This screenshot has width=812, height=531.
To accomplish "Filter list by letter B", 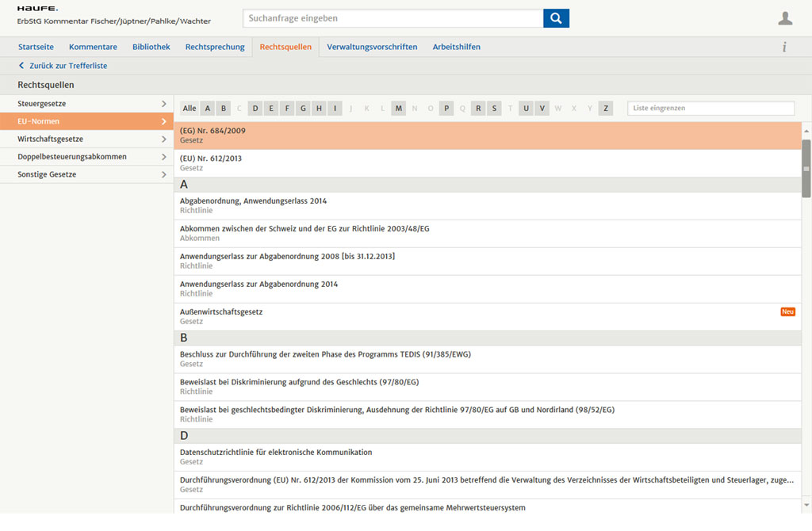I will click(x=224, y=108).
